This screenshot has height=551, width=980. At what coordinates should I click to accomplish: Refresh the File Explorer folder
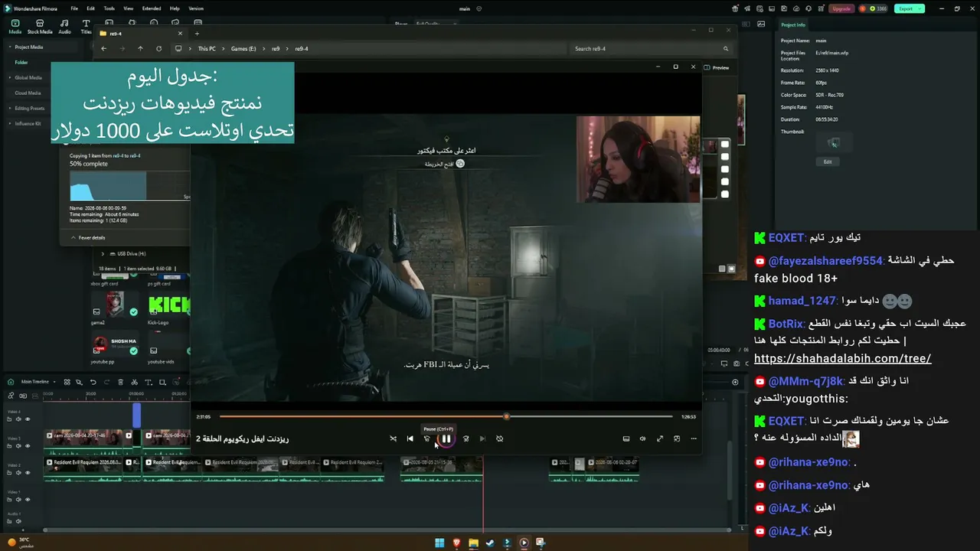[158, 48]
